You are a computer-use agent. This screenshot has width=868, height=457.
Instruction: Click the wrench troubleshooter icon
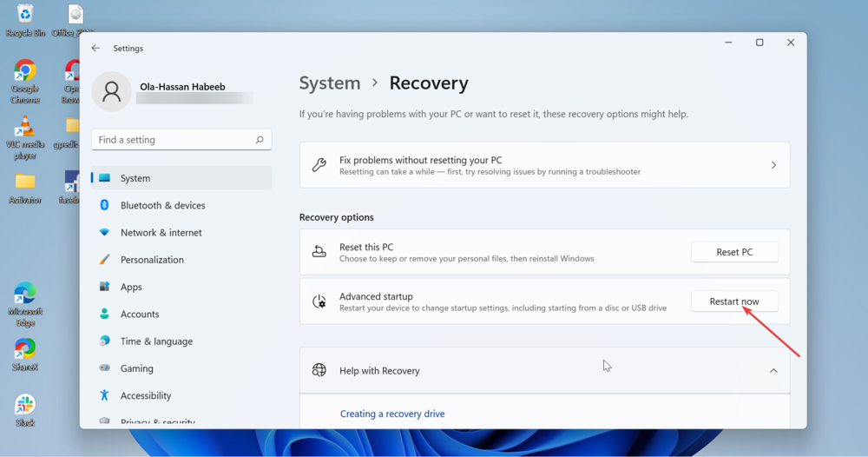pos(319,165)
